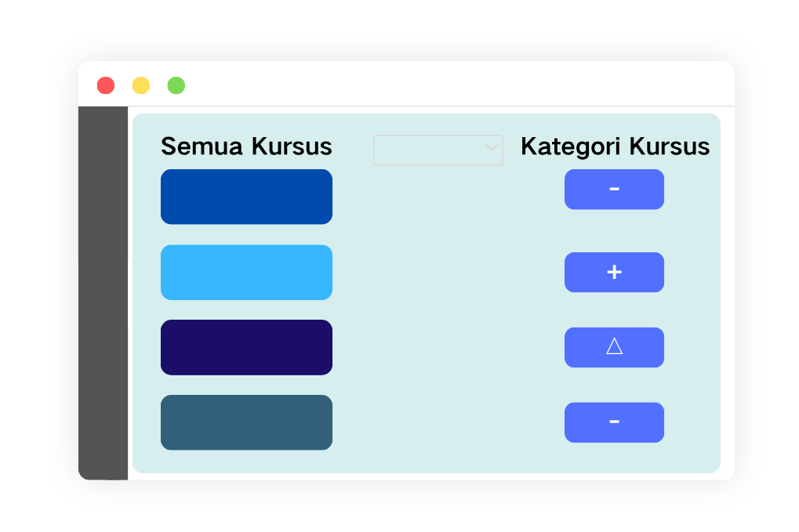Click the plus symbol glyph inside its button

tap(614, 273)
